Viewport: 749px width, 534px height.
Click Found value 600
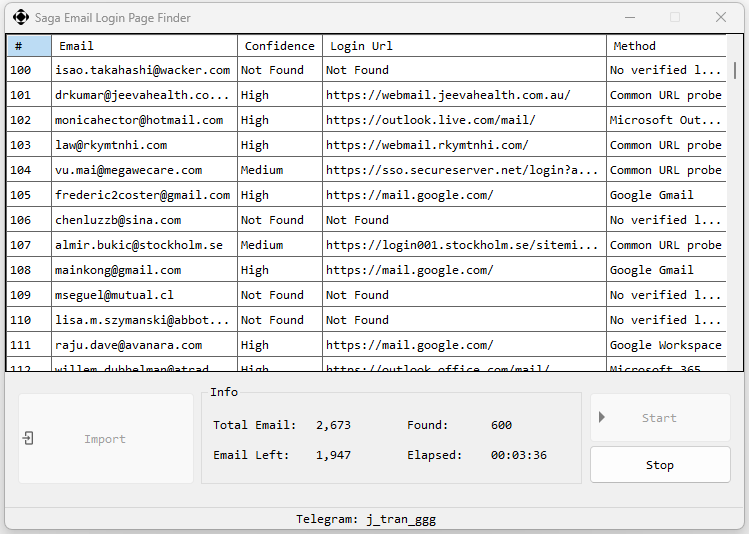[x=501, y=425]
